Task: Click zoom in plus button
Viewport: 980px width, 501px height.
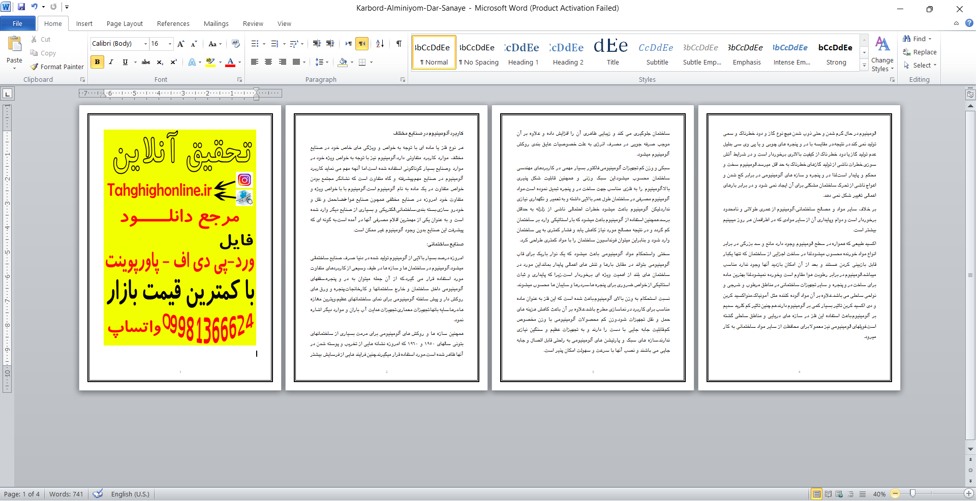Action: tap(969, 493)
